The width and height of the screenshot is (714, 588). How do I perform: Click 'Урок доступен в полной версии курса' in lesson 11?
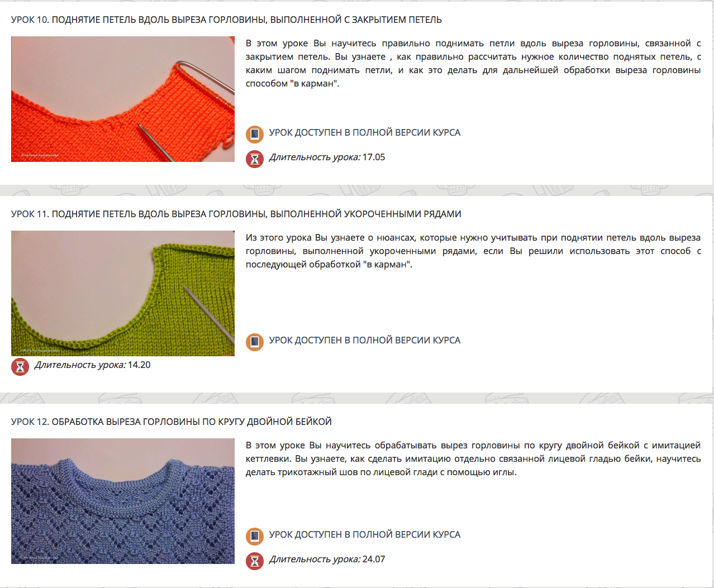(x=365, y=340)
